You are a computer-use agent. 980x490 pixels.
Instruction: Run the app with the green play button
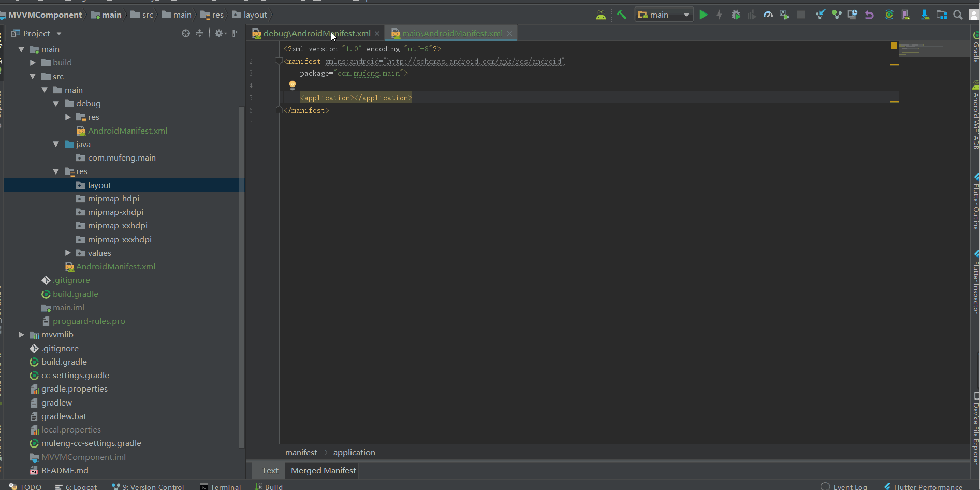[704, 15]
